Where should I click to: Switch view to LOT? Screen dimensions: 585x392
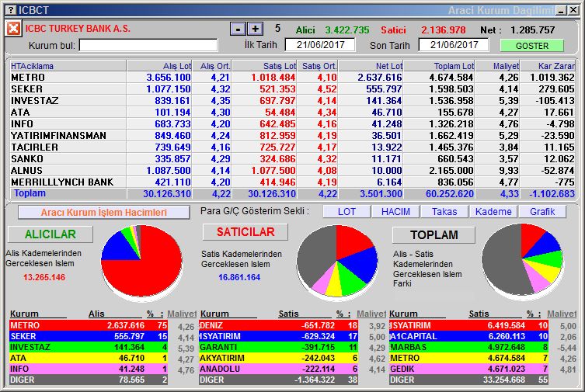tap(346, 212)
